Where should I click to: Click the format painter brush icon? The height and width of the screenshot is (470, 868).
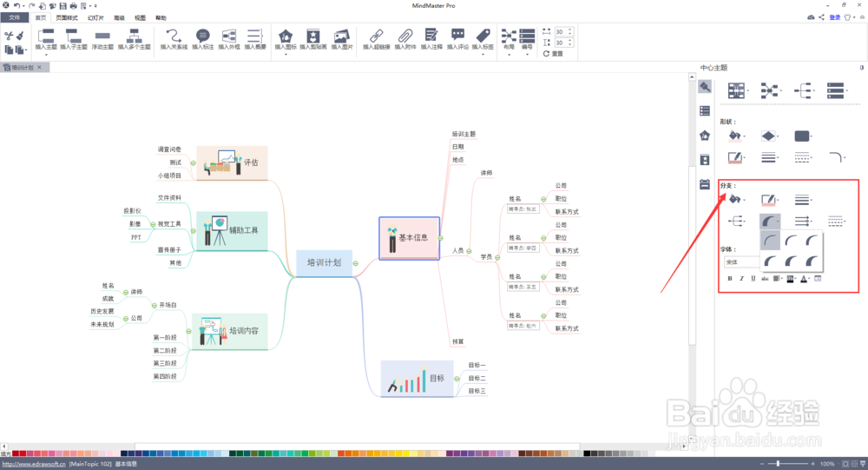20,36
